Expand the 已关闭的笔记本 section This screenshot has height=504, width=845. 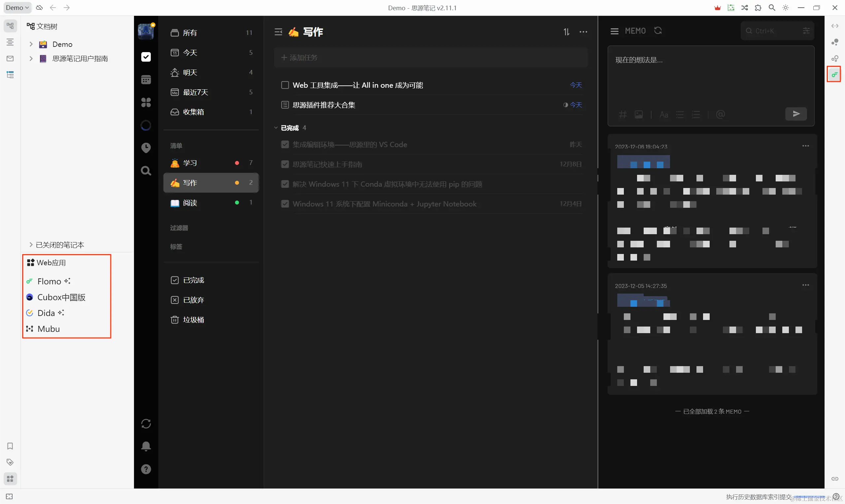pyautogui.click(x=31, y=244)
